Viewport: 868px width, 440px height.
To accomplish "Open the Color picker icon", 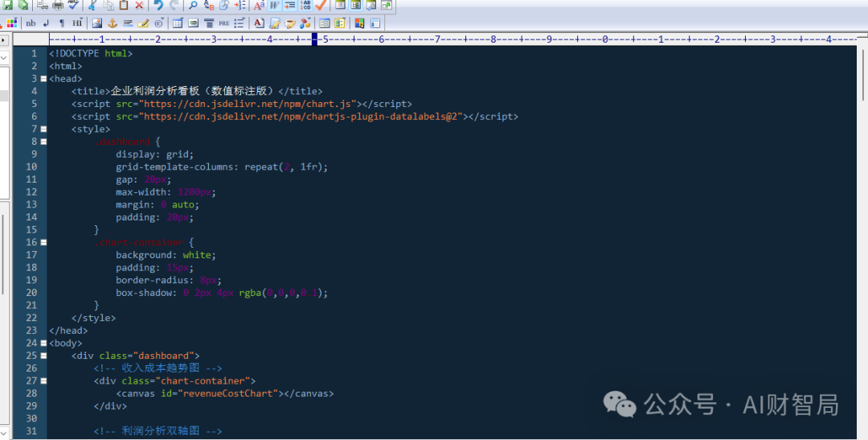I will [x=359, y=23].
